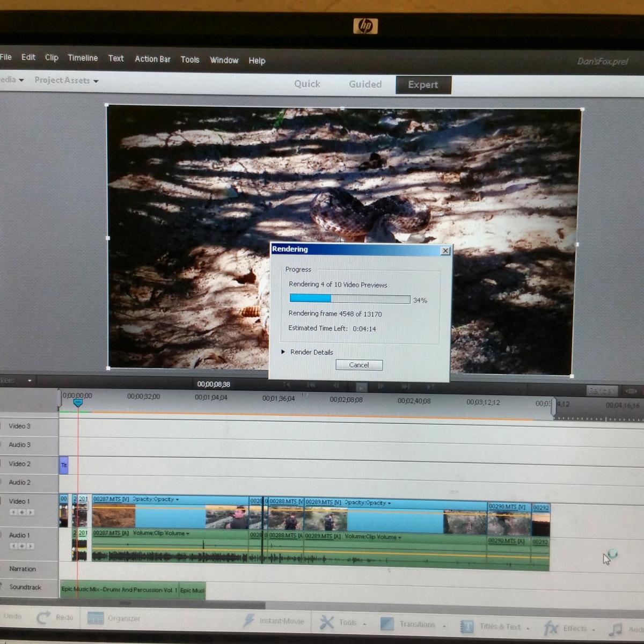This screenshot has height=644, width=644.
Task: Close the Rendering dialog
Action: click(x=445, y=251)
